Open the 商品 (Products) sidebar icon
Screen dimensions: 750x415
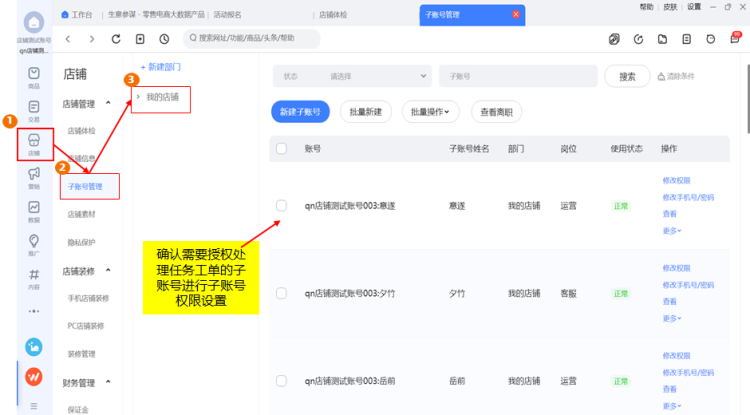[x=34, y=77]
